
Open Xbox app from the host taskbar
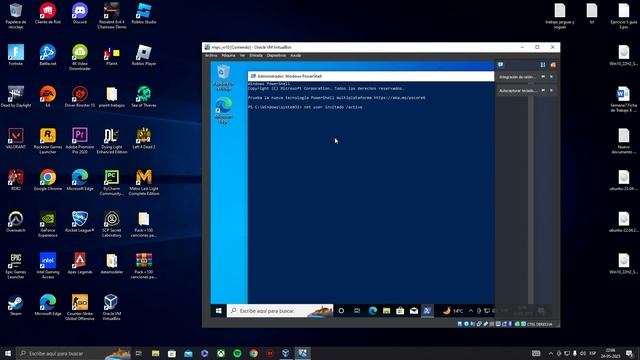pos(221,353)
